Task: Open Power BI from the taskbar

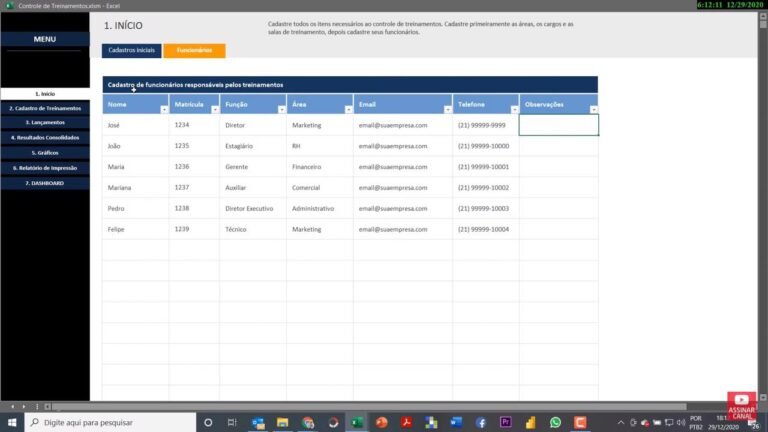Action: pos(530,422)
